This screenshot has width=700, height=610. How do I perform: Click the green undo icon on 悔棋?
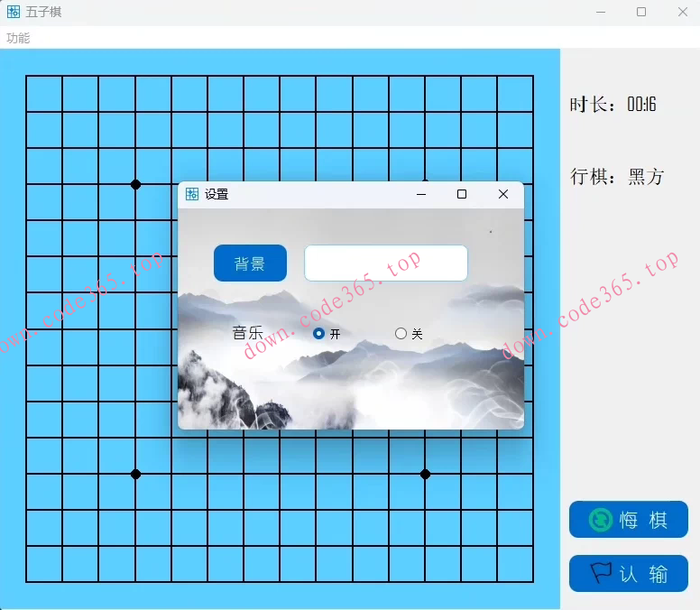click(x=600, y=520)
